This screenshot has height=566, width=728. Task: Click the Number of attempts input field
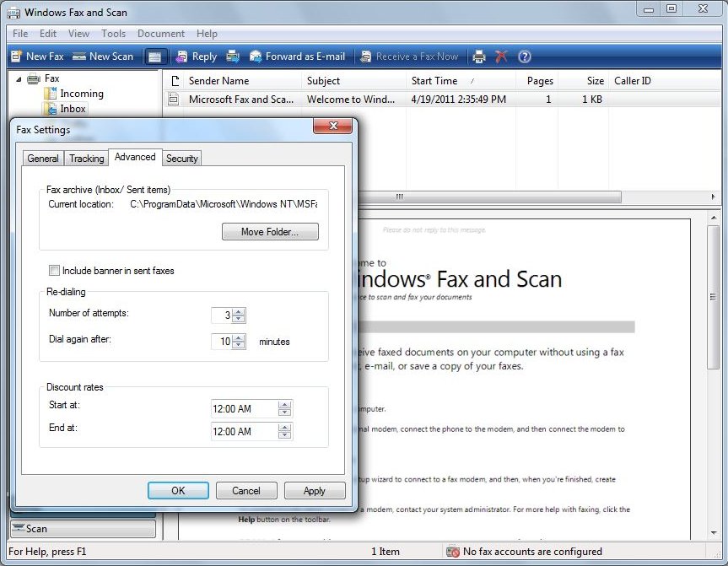(x=222, y=315)
